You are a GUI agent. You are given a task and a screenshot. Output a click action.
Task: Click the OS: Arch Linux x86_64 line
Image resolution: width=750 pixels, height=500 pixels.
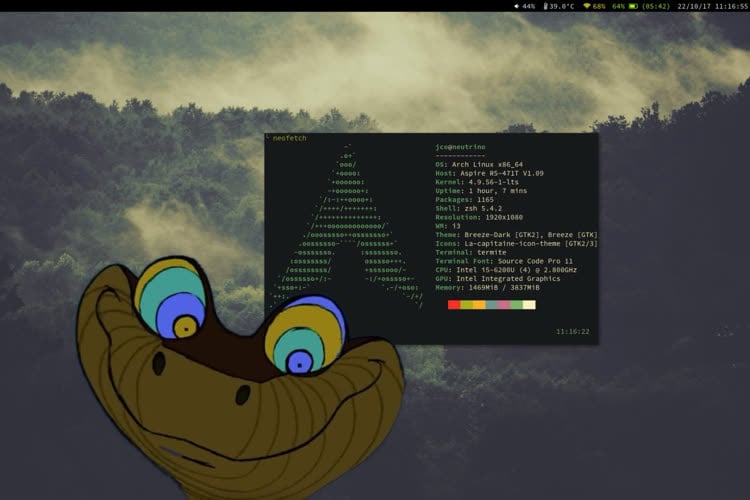pyautogui.click(x=479, y=164)
